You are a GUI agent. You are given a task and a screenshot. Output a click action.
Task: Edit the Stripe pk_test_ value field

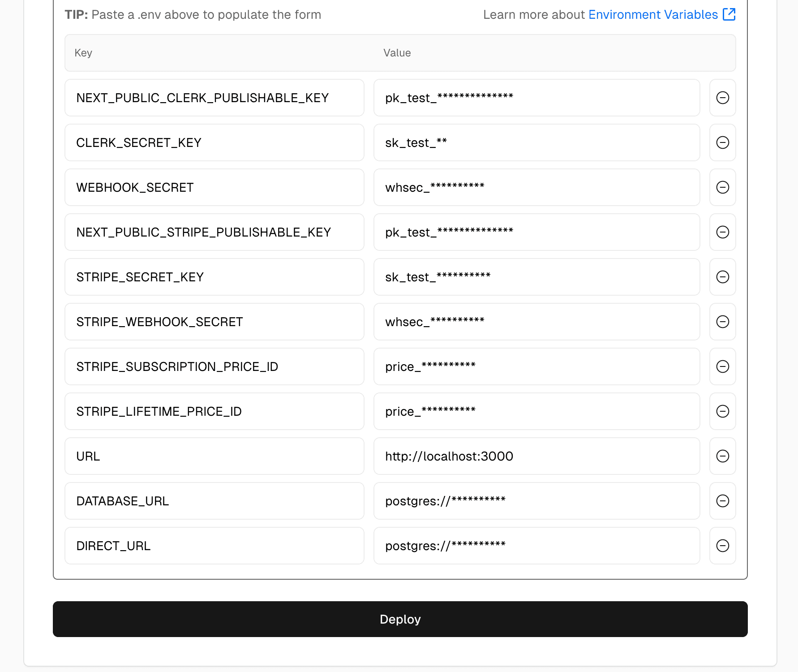[x=536, y=232]
